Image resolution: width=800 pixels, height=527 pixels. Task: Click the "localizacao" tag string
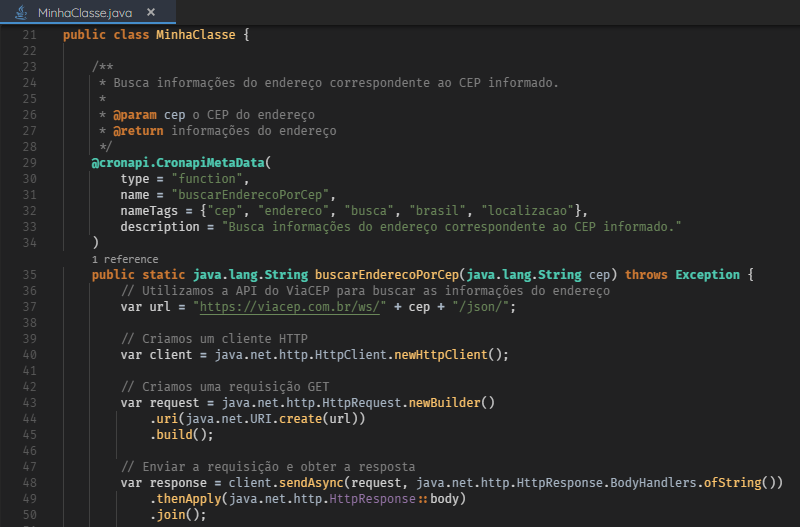coord(528,211)
